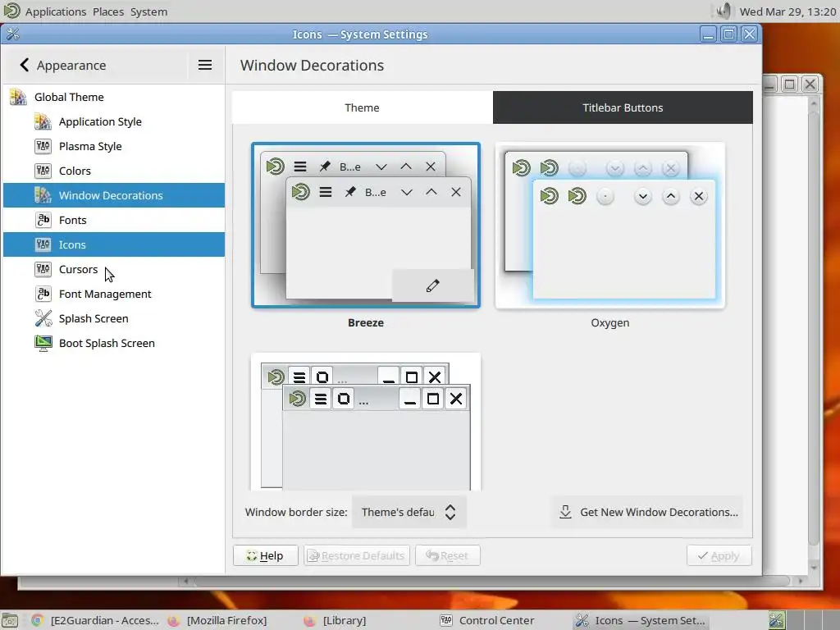Image resolution: width=840 pixels, height=630 pixels.
Task: Select the Oxygen decoration theme
Action: tap(610, 225)
